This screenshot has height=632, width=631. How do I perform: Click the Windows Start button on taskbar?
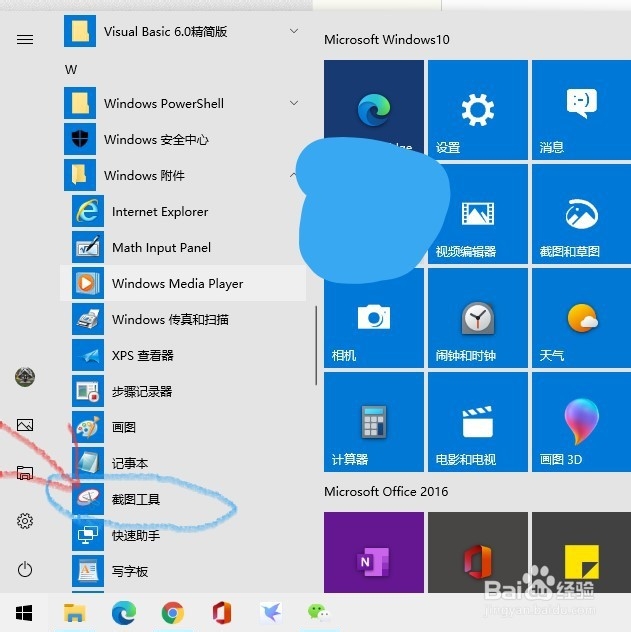click(24, 613)
